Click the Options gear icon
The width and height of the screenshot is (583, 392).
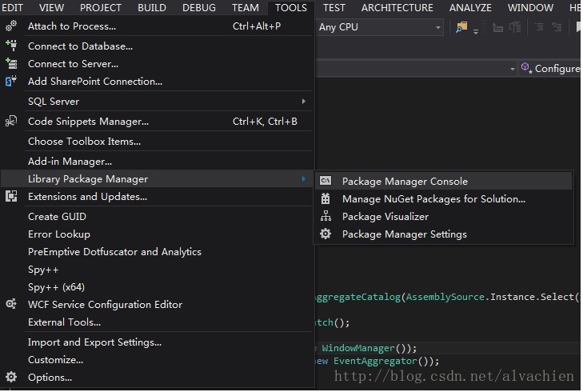point(11,377)
